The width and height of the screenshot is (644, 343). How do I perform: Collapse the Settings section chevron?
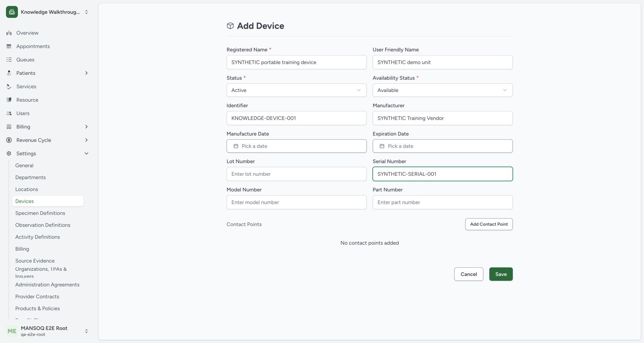(86, 153)
